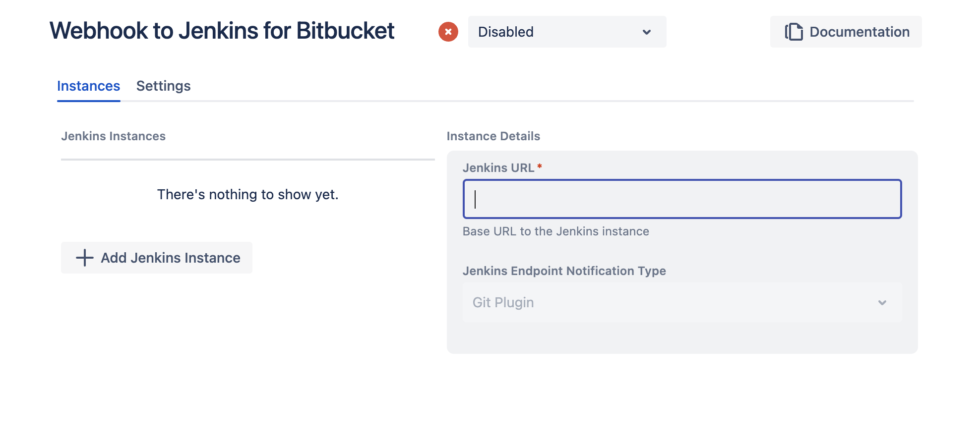Click the Add Jenkins Instance button
The image size is (980, 446).
pos(156,258)
